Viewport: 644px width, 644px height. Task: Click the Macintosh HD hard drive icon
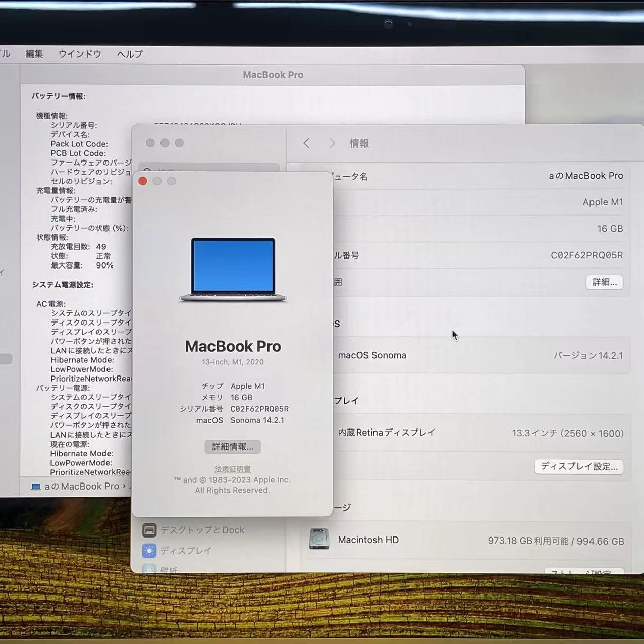pos(319,539)
